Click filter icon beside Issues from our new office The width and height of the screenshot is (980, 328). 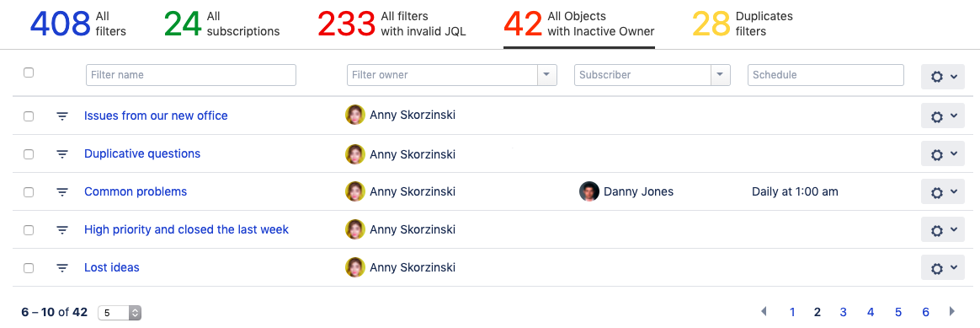click(61, 116)
